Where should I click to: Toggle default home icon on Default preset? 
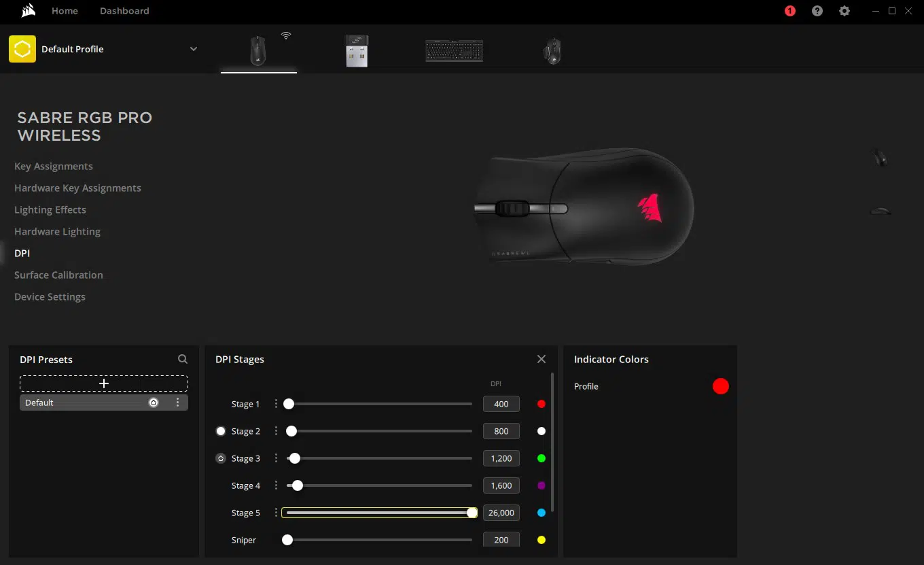[x=154, y=403]
